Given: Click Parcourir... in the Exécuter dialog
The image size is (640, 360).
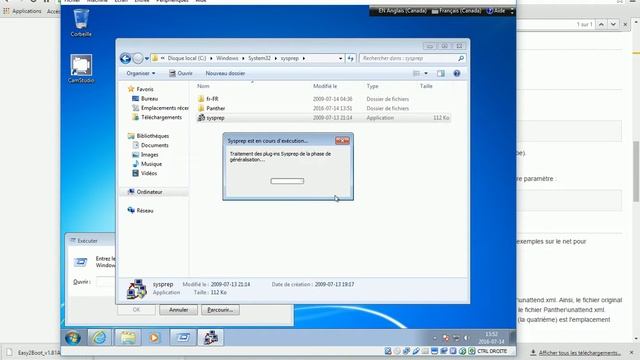Looking at the screenshot, I should pyautogui.click(x=220, y=310).
